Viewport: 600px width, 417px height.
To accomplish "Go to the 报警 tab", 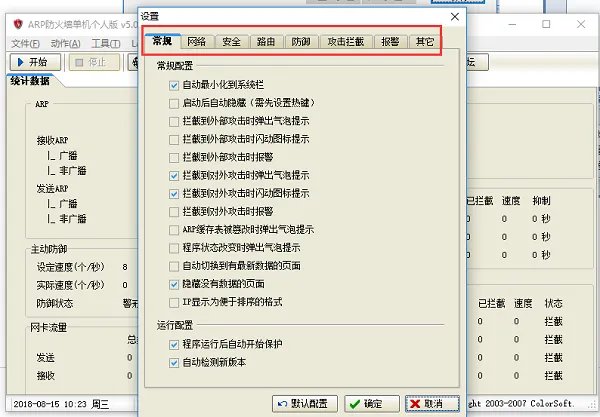I will pyautogui.click(x=391, y=42).
